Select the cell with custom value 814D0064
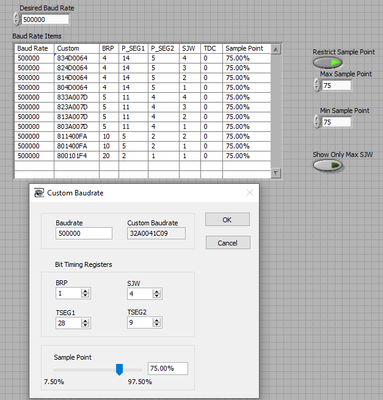 pyautogui.click(x=77, y=78)
